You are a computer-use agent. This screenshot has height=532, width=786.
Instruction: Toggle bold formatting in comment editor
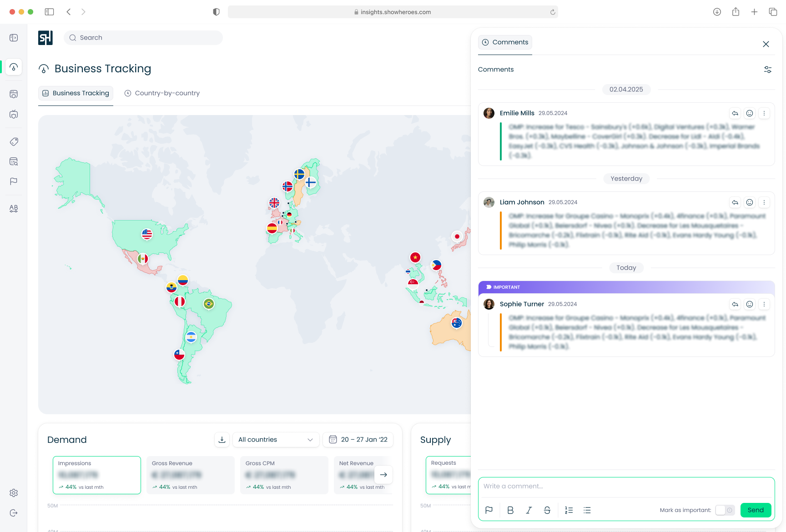(510, 510)
